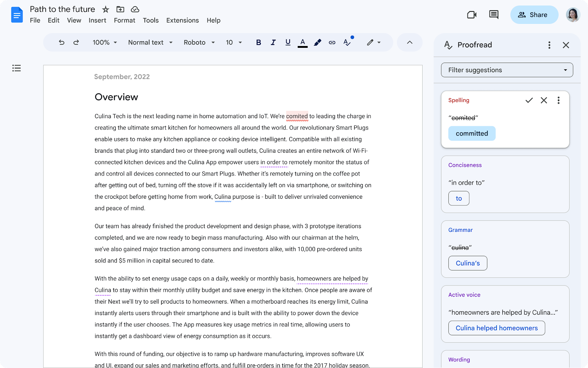Open the comment history panel
Image resolution: width=588 pixels, height=368 pixels.
tap(494, 15)
